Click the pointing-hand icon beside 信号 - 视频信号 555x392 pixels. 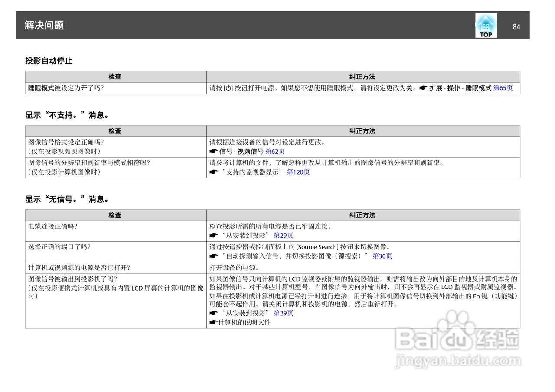pyautogui.click(x=213, y=152)
